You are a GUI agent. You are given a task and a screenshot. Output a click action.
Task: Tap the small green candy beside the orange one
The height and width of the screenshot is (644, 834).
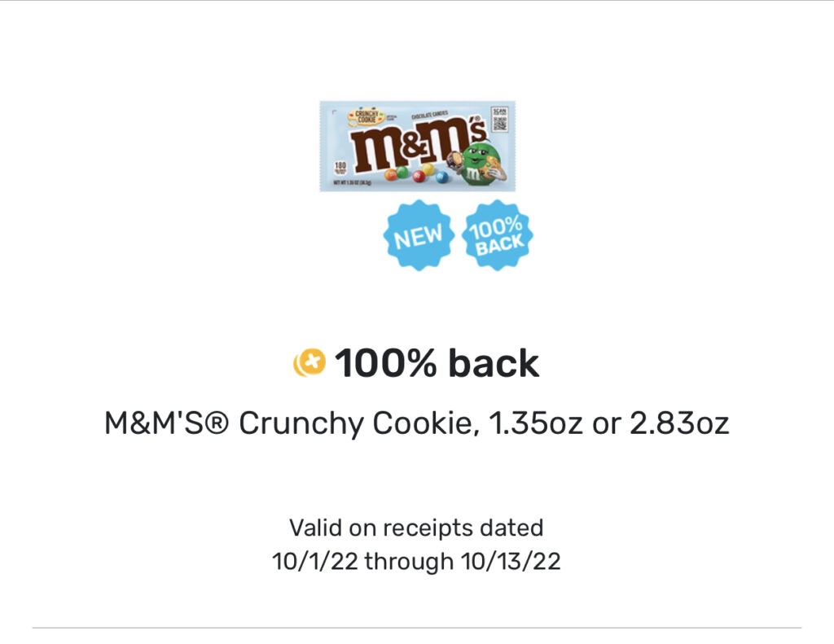tap(402, 172)
